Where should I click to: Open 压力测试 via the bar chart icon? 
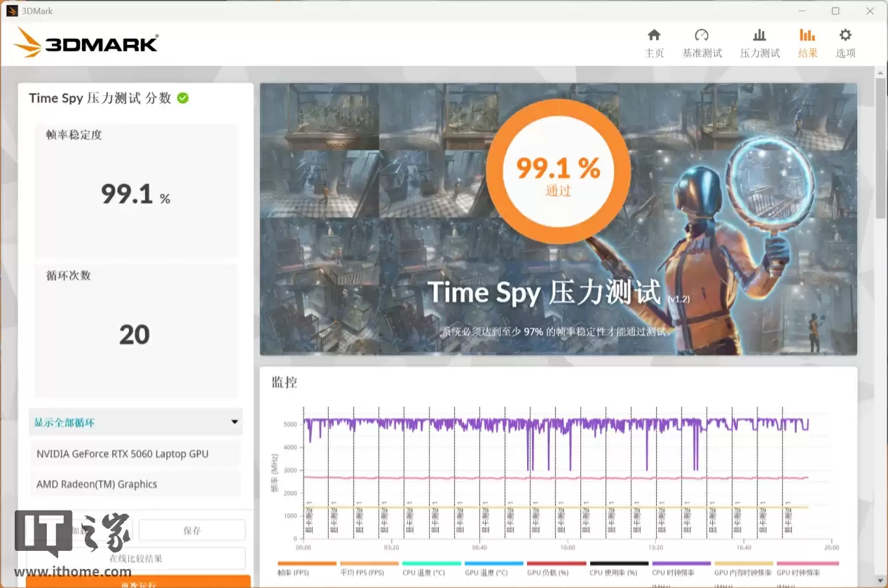(x=759, y=41)
